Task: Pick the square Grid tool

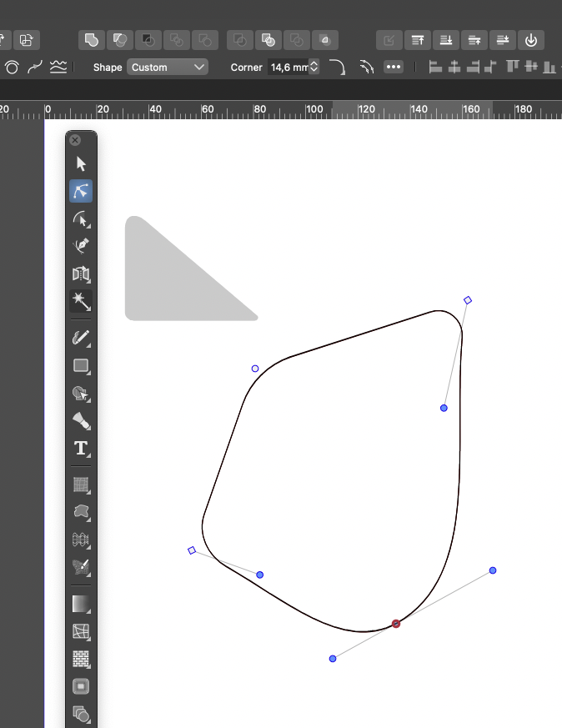Action: click(x=81, y=484)
